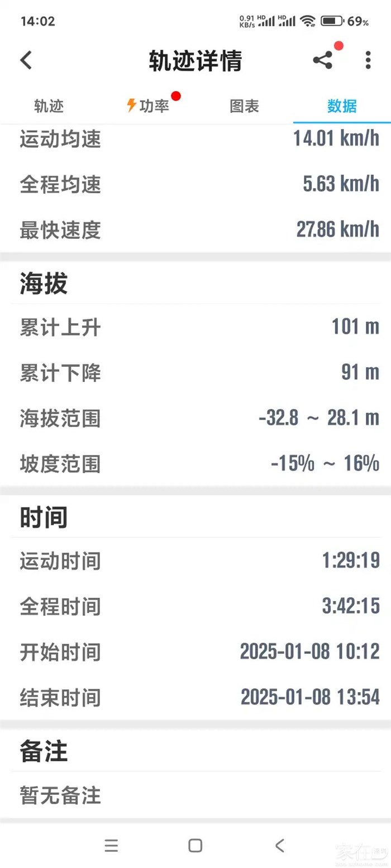Tap the Wi-Fi status icon
This screenshot has height=868, width=391.
coord(307,21)
